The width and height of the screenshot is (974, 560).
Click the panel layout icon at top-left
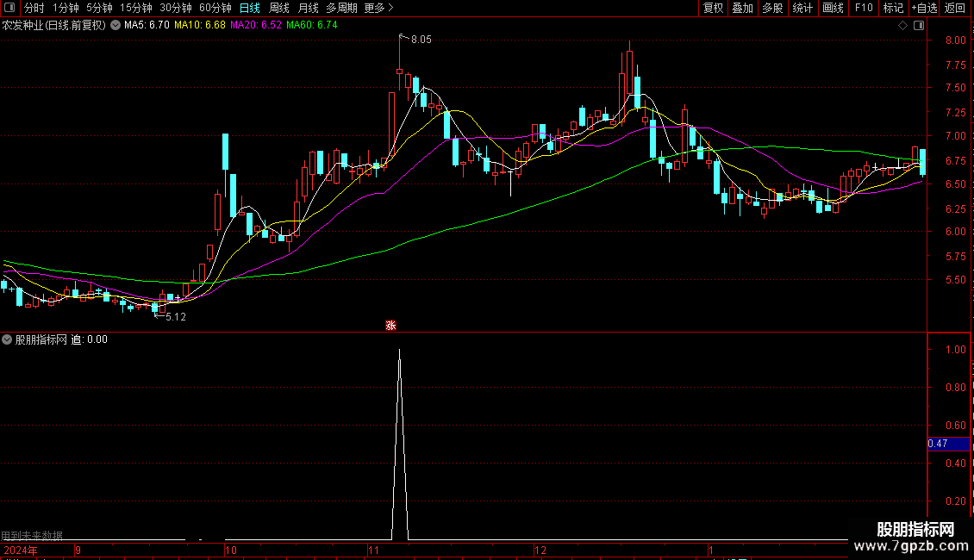tap(9, 8)
